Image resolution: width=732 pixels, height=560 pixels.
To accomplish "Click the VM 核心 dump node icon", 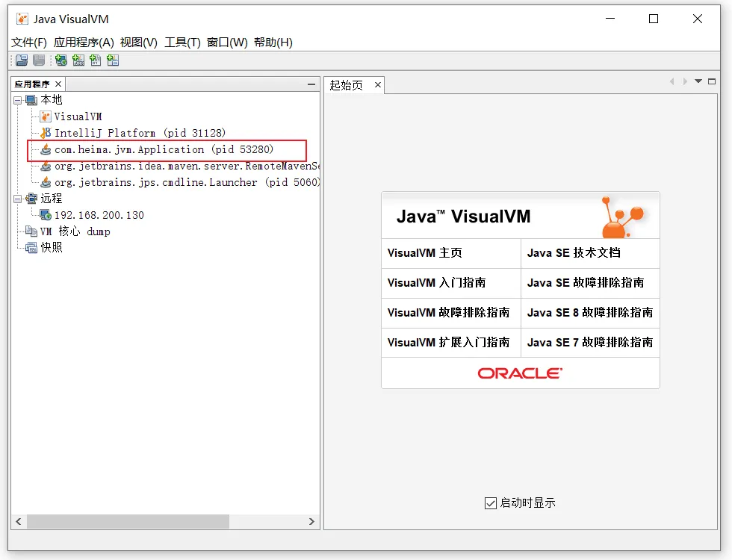I will (31, 231).
